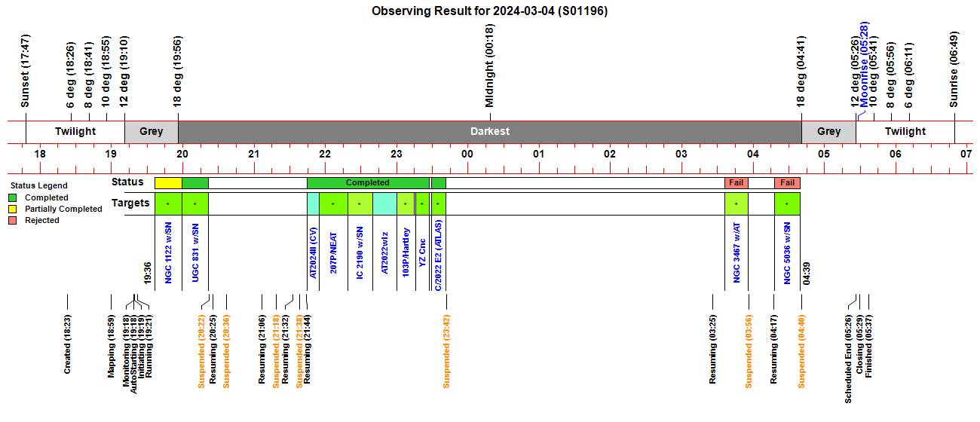The image size is (980, 422).
Task: Click the Targets row label
Action: pos(131,203)
